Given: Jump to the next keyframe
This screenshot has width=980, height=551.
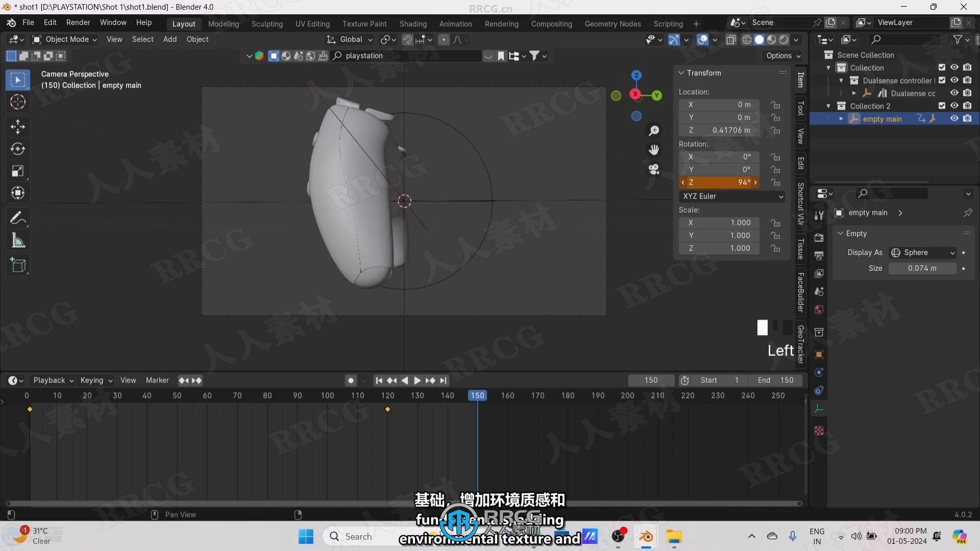Looking at the screenshot, I should (x=430, y=381).
